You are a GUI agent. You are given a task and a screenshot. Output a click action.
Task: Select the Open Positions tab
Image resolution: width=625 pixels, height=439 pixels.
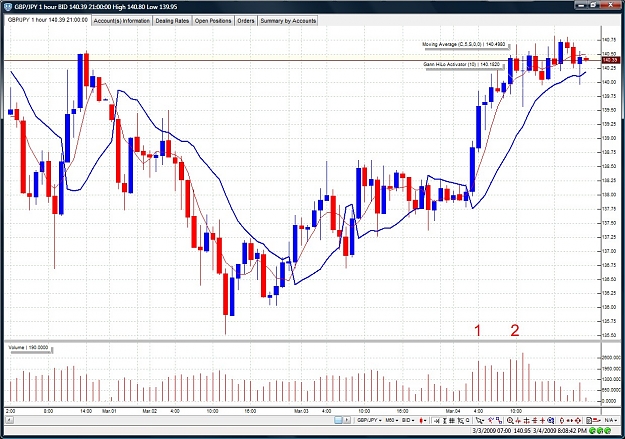click(x=213, y=21)
